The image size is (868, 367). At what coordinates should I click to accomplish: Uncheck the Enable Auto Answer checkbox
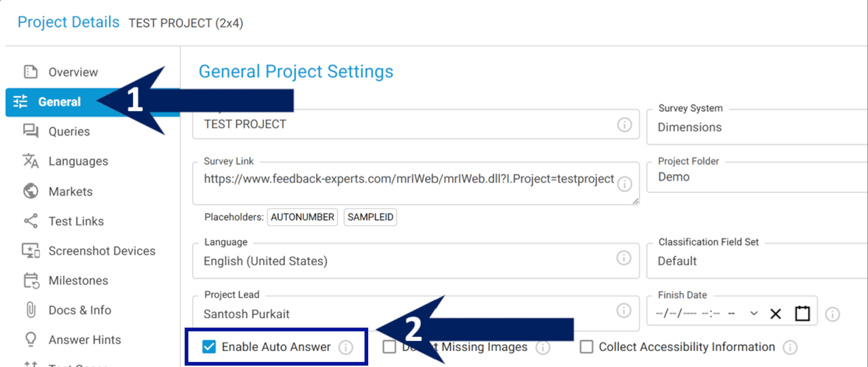pos(209,347)
